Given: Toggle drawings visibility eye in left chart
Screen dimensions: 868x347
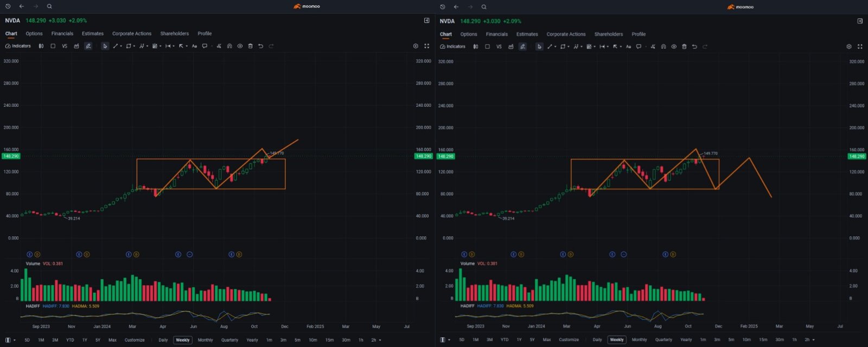Looking at the screenshot, I should (x=240, y=46).
